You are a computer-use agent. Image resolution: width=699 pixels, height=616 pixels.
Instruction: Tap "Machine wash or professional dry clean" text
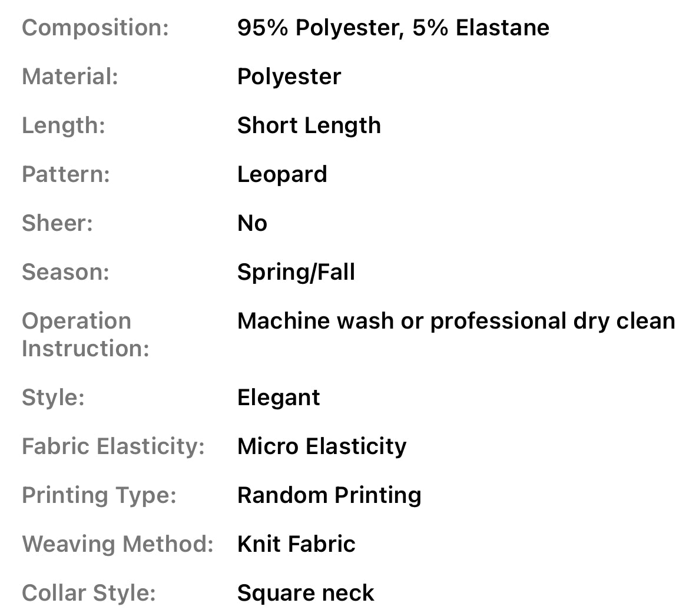[x=456, y=321]
